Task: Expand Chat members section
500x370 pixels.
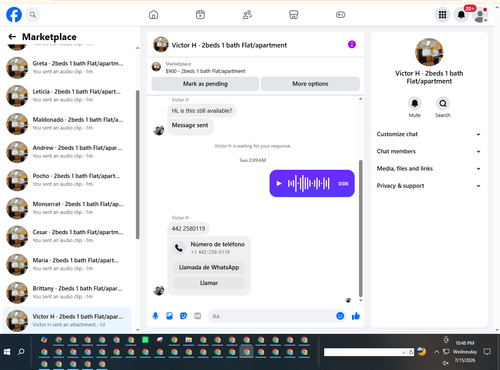Action: click(x=429, y=151)
